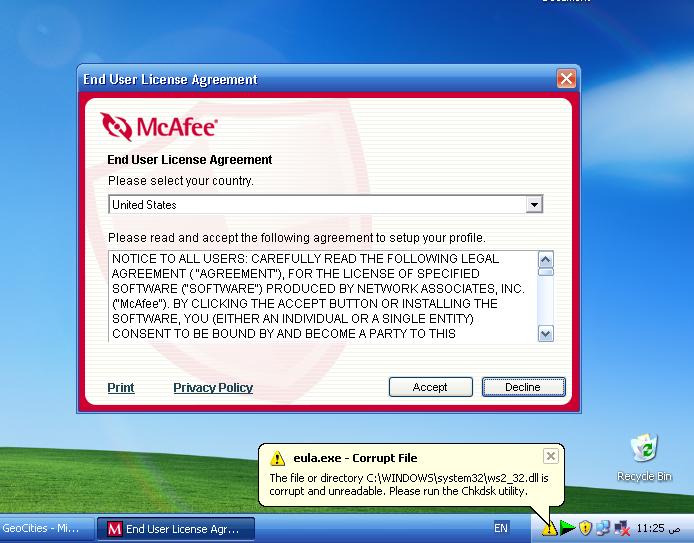The width and height of the screenshot is (694, 543).
Task: Click the McAfee logo in the dialog
Action: (158, 127)
